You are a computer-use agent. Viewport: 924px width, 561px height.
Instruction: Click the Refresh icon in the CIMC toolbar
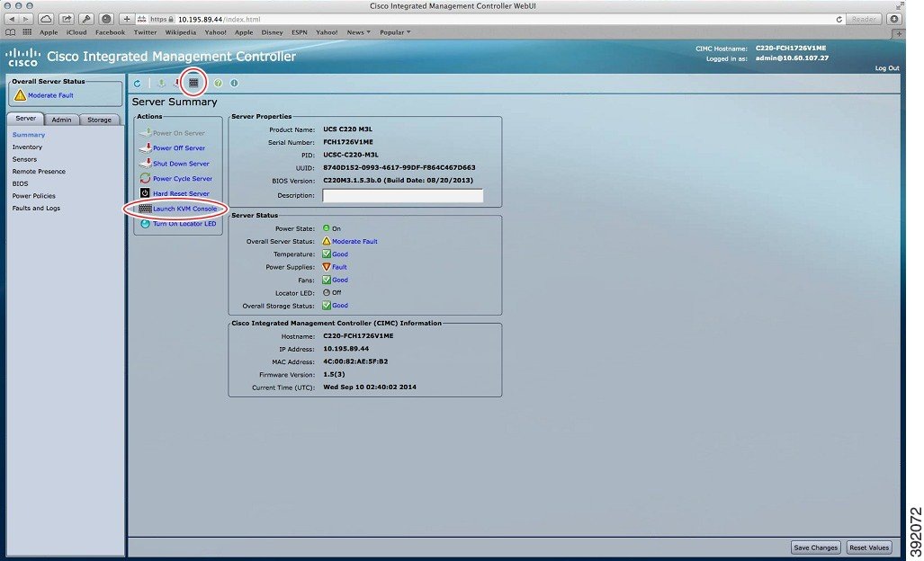click(x=138, y=84)
